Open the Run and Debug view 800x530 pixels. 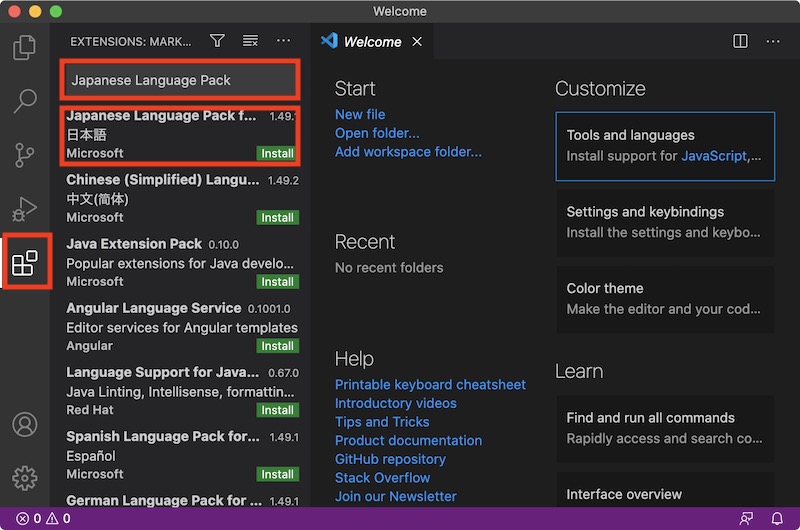coord(24,209)
